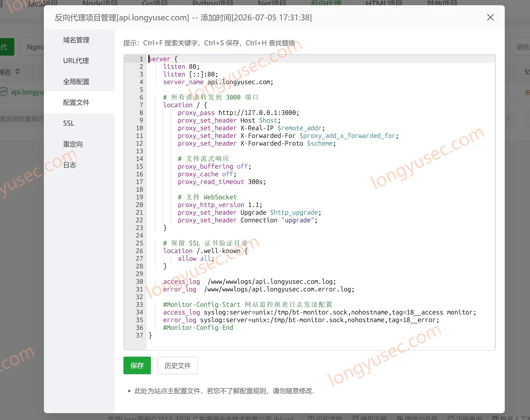Close the reverse proxy management dialog
Screen dimensions: 530x420
(x=490, y=17)
